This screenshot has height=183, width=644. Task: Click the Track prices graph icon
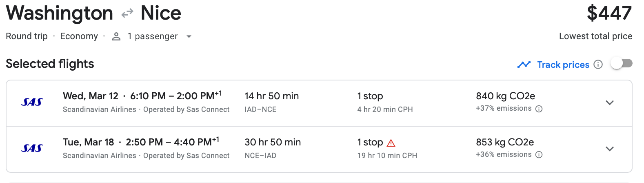pos(524,65)
